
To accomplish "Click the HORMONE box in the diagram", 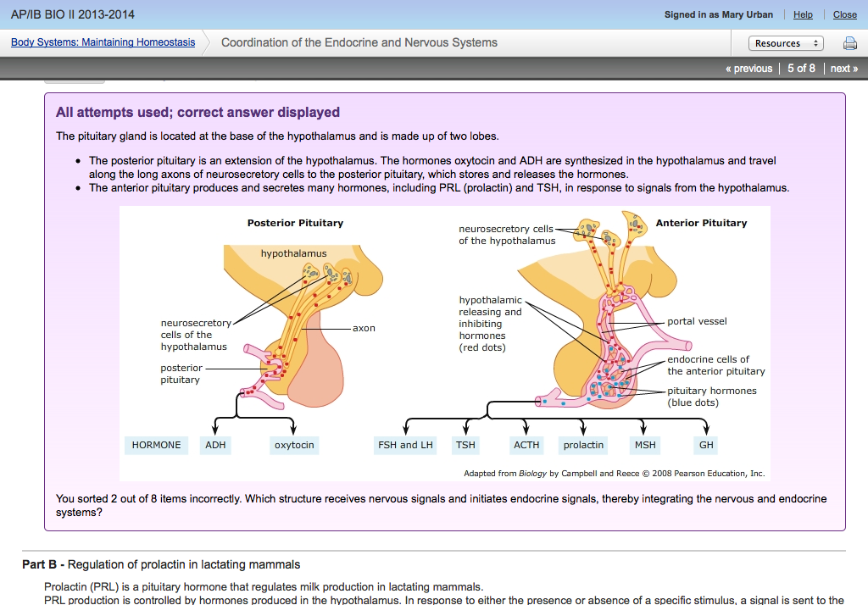I will click(x=156, y=444).
